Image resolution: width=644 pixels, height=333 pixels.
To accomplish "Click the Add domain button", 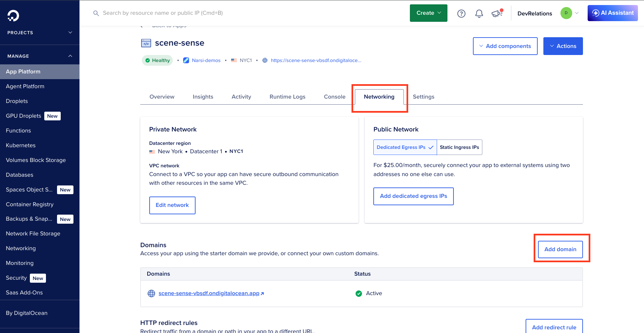I will tap(560, 249).
